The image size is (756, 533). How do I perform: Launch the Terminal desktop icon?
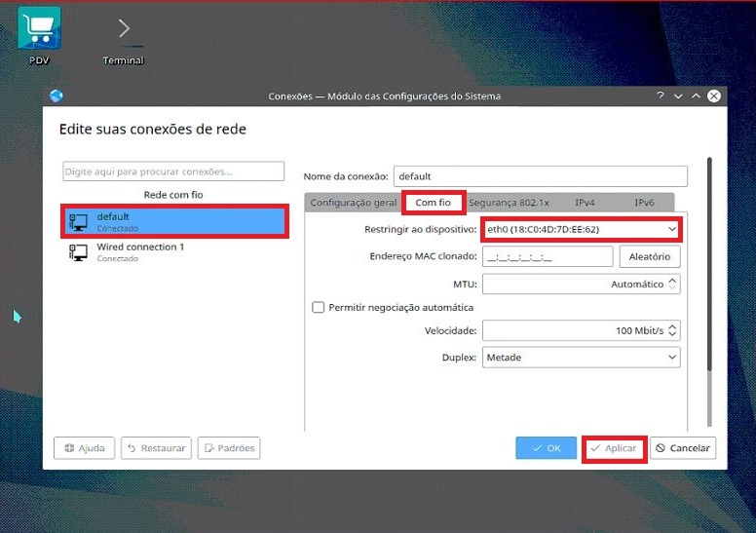pos(124,40)
